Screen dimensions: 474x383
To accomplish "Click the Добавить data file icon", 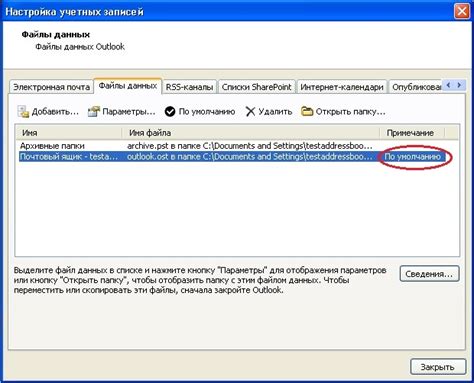I will click(x=24, y=112).
